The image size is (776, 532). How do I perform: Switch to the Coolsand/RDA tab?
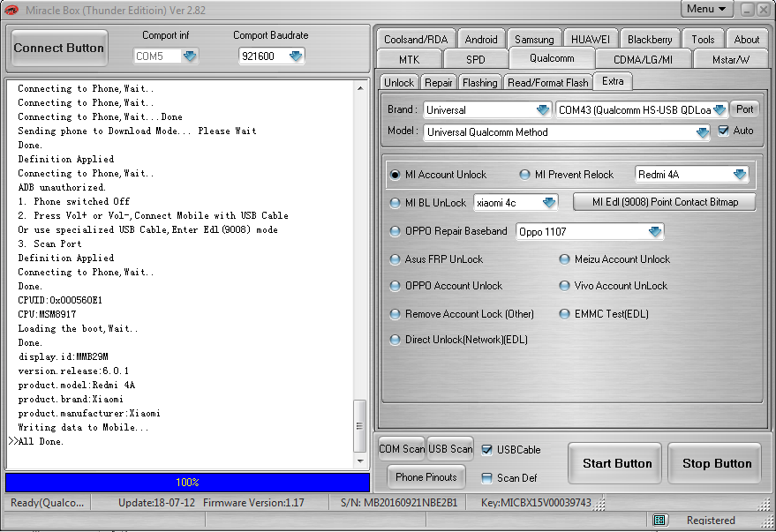pos(416,39)
